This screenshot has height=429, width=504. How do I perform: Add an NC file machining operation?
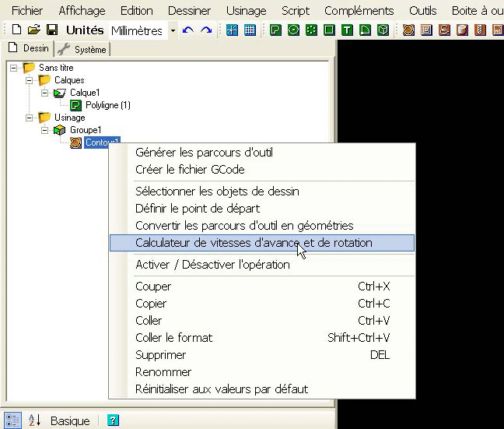point(498,30)
